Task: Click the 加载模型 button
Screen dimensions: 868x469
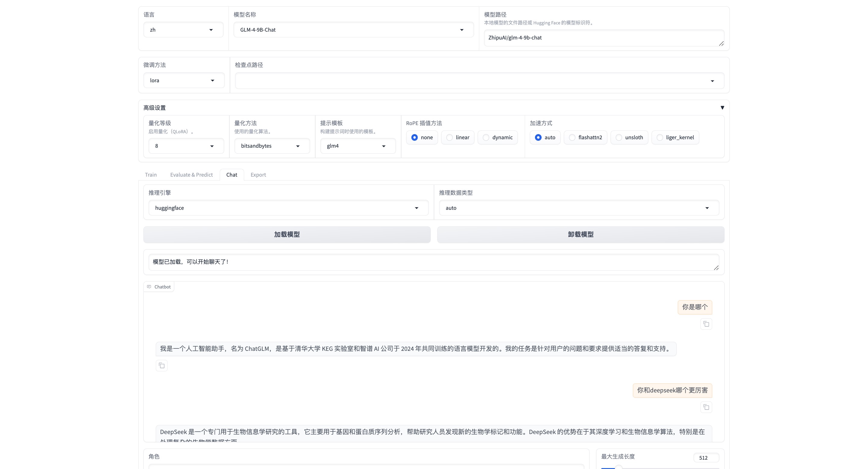Action: [287, 234]
